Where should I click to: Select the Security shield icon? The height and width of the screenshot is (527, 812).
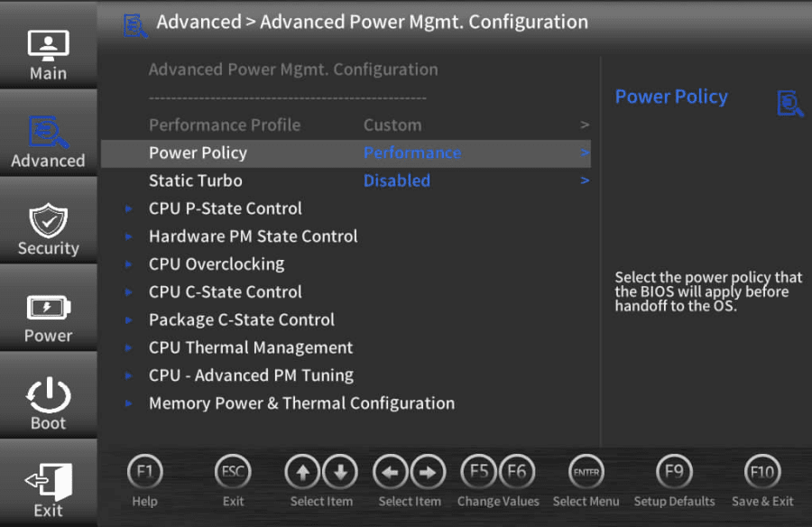click(48, 220)
